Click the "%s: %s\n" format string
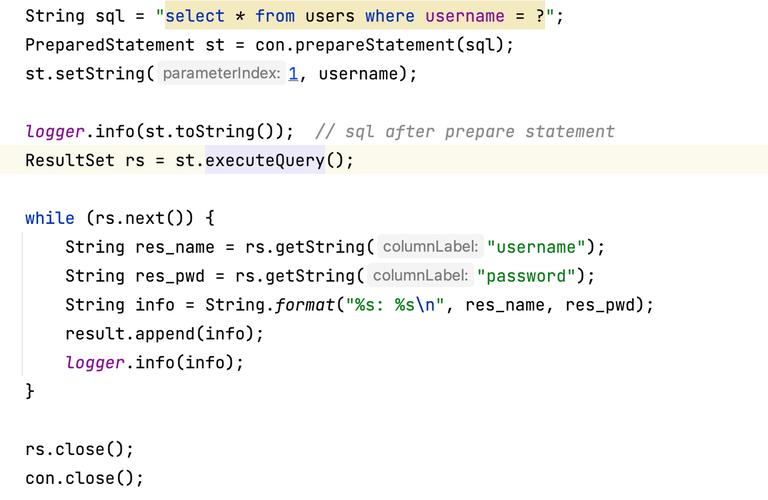The width and height of the screenshot is (768, 500). (x=395, y=305)
